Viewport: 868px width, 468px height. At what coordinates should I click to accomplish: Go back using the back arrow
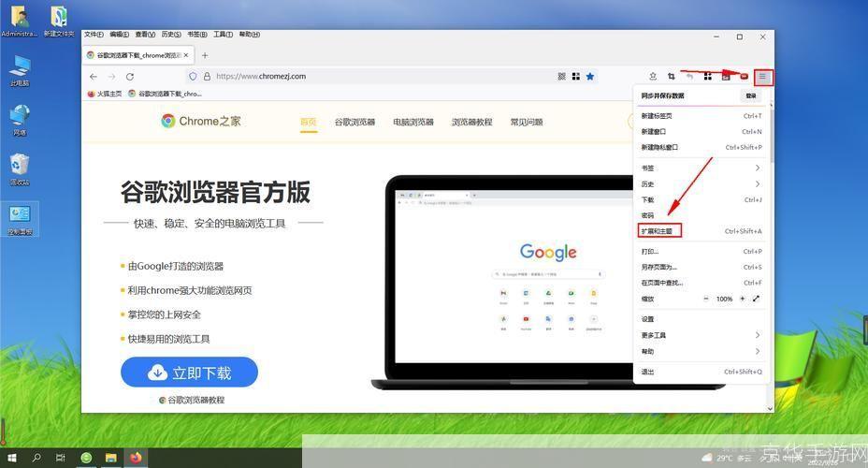pyautogui.click(x=93, y=77)
